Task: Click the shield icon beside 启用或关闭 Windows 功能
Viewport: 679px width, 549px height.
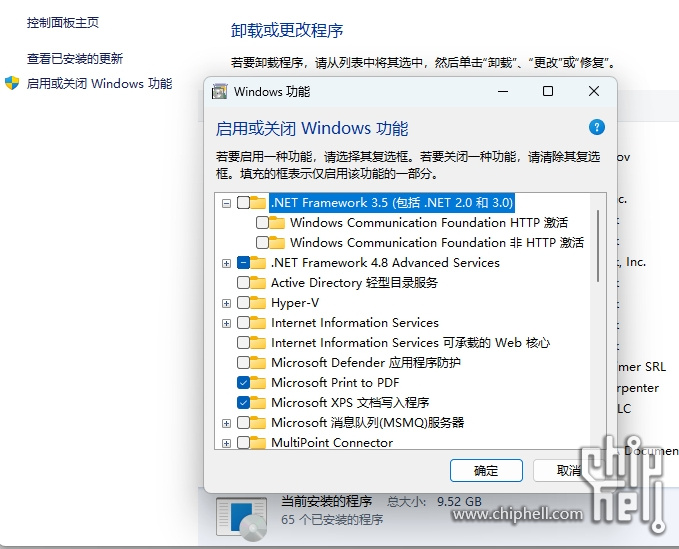Action: (x=12, y=83)
